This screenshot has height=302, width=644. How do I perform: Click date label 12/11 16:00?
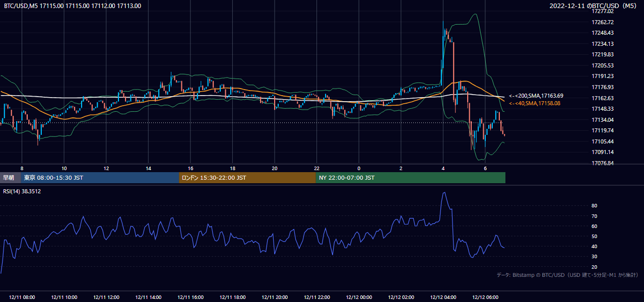(190, 297)
